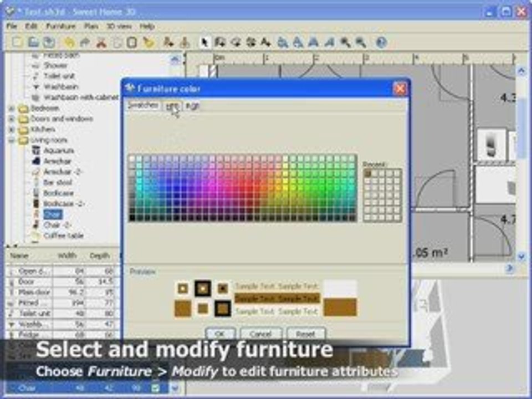Select Bar stool in the catalog

[58, 182]
